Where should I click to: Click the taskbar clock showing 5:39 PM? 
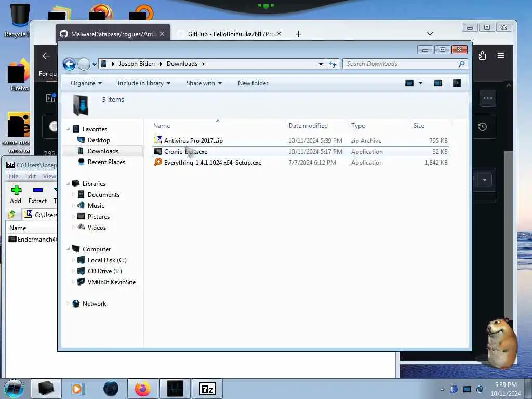click(506, 389)
